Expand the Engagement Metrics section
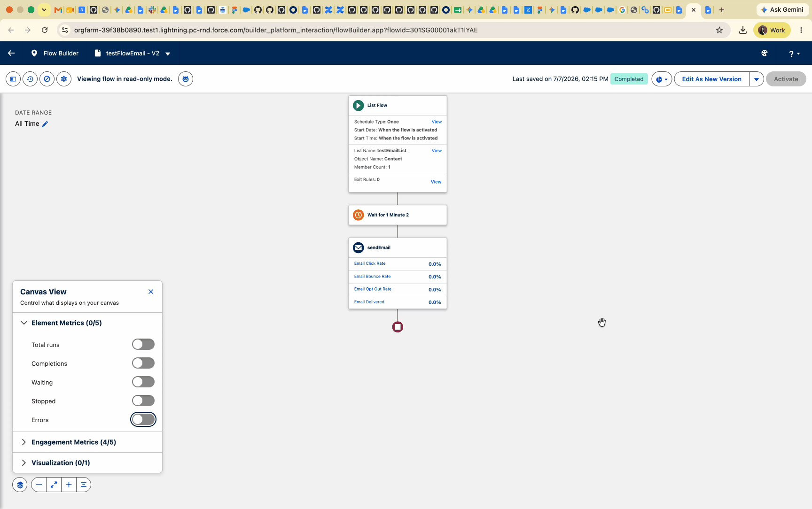 click(x=24, y=442)
